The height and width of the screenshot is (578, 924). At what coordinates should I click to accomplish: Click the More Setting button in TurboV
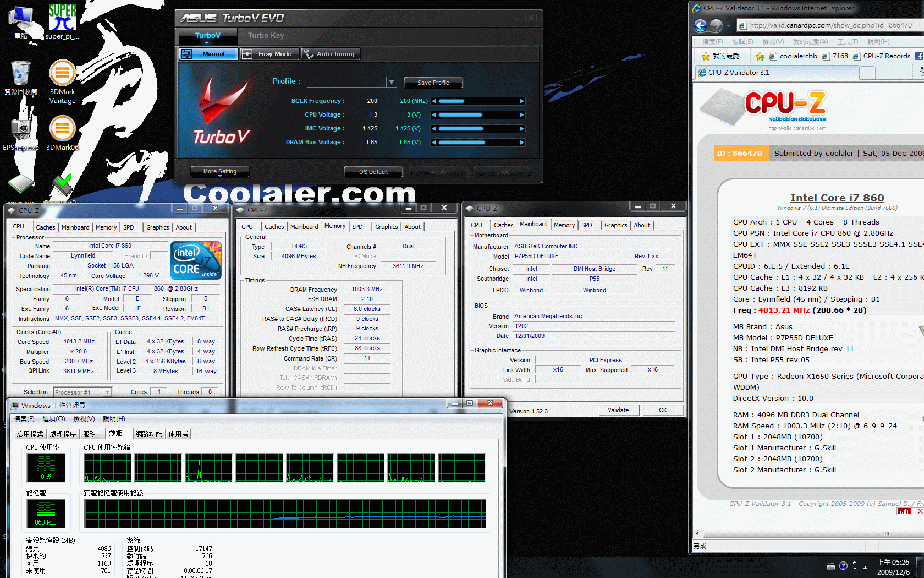220,172
